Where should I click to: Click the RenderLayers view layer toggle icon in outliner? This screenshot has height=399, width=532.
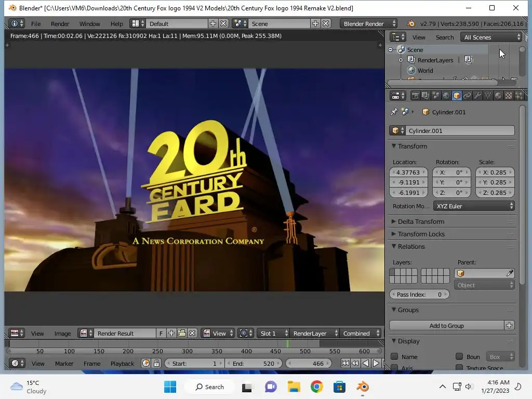pos(468,60)
